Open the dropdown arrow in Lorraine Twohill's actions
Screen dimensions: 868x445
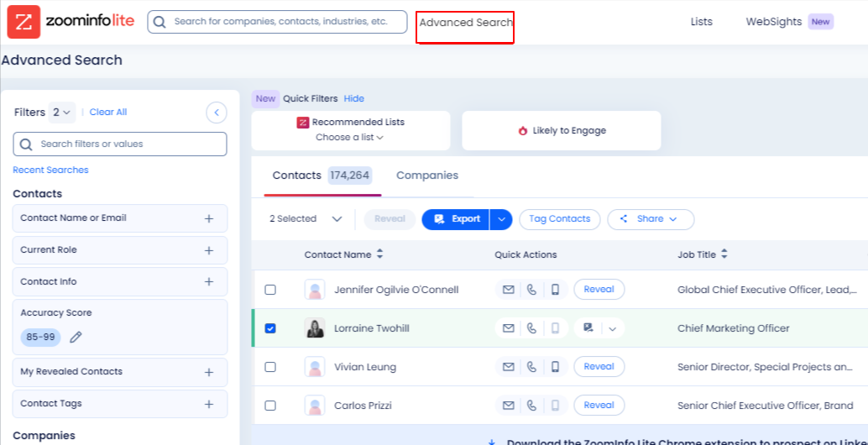click(612, 328)
